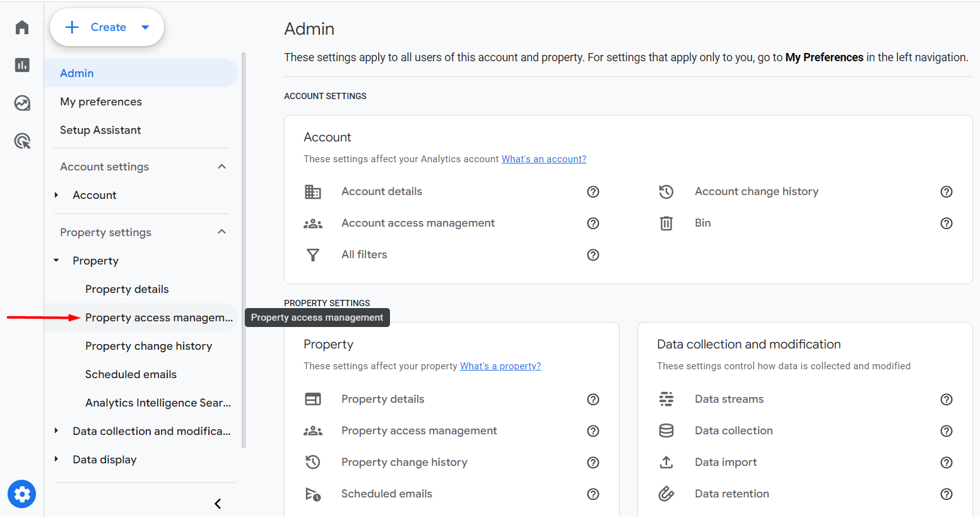The width and height of the screenshot is (980, 517).
Task: Open the Explore icon in left rail
Action: (x=22, y=103)
